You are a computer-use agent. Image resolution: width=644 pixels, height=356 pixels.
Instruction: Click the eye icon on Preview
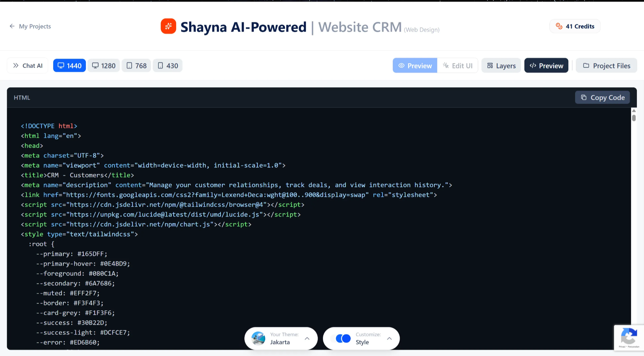[401, 65]
